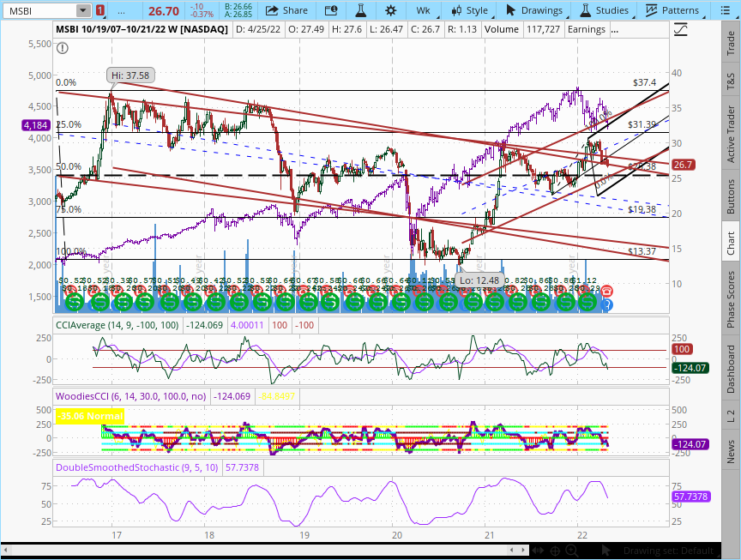Open the Buttons sidebar tab
This screenshot has width=741, height=560.
[x=731, y=196]
